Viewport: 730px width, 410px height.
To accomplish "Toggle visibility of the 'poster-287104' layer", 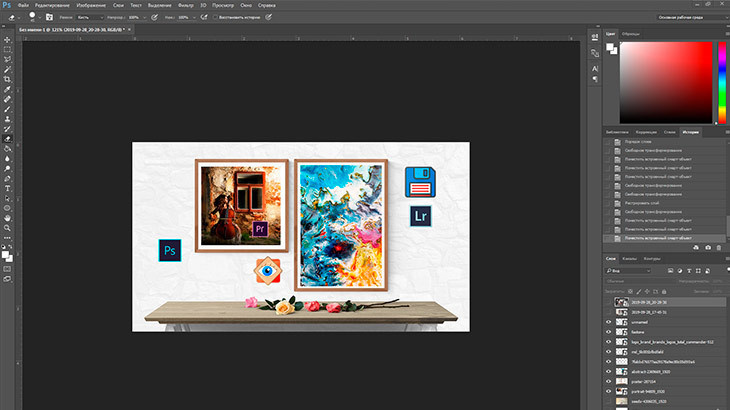I will tap(609, 381).
